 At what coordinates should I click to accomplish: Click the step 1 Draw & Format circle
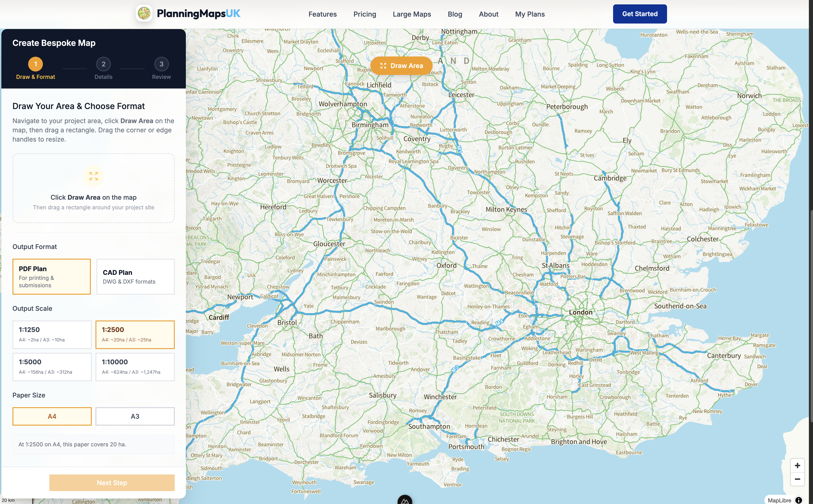point(35,64)
